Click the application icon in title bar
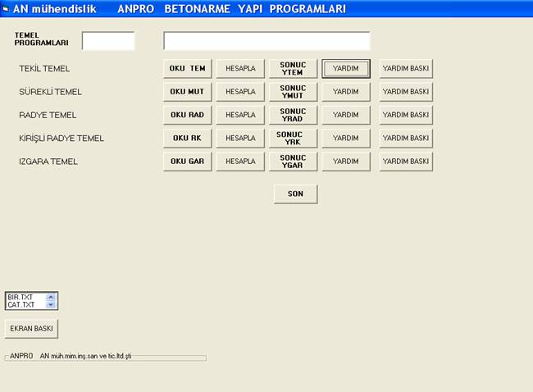Screen dimensions: 533x392 [x=5, y=9]
